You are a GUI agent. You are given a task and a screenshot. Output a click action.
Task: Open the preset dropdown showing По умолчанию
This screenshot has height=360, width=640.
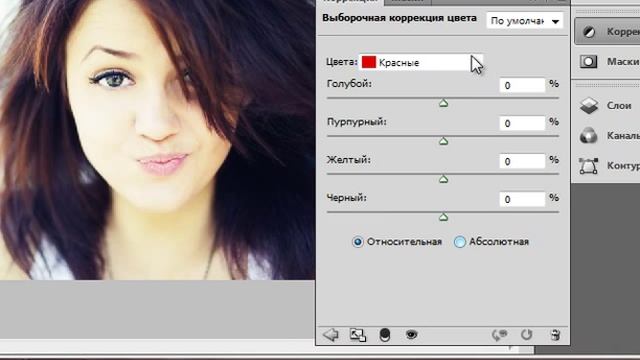(524, 20)
